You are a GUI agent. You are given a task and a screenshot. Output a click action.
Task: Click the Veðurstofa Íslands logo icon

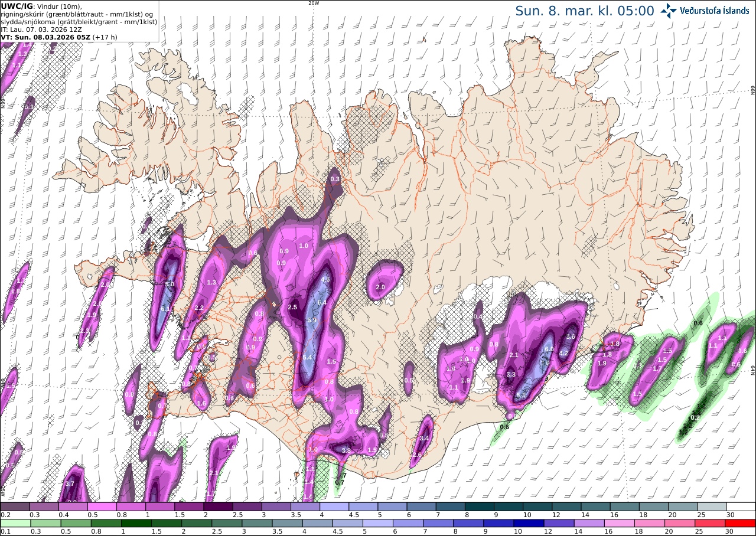tap(669, 11)
